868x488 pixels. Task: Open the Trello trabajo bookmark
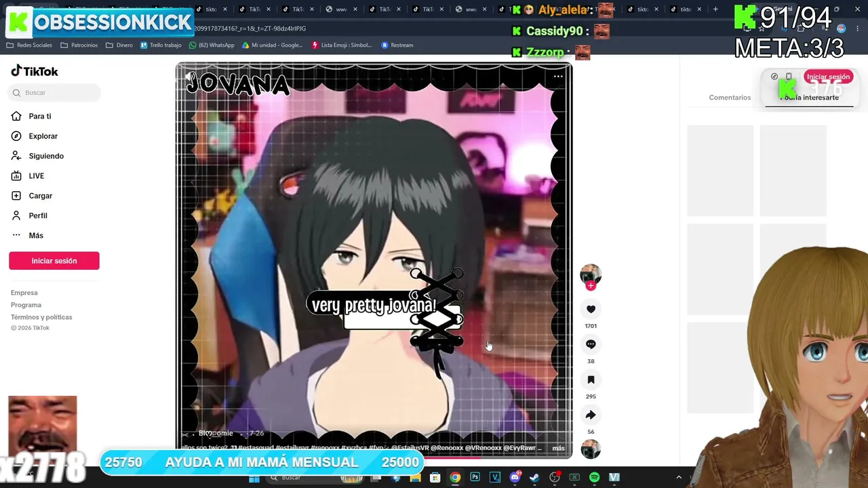point(161,45)
